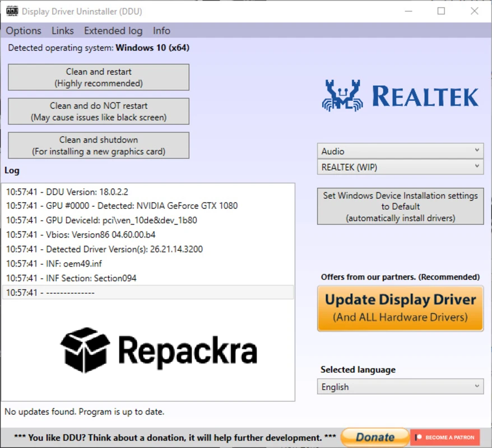The width and height of the screenshot is (492, 448).
Task: Select log line DDU Version: 18.0.2.2
Action: (148, 192)
